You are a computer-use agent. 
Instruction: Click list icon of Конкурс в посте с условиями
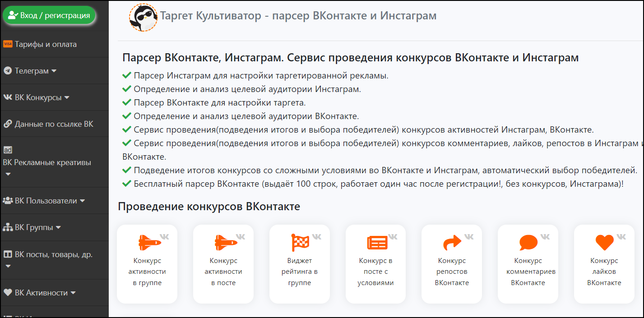[377, 243]
